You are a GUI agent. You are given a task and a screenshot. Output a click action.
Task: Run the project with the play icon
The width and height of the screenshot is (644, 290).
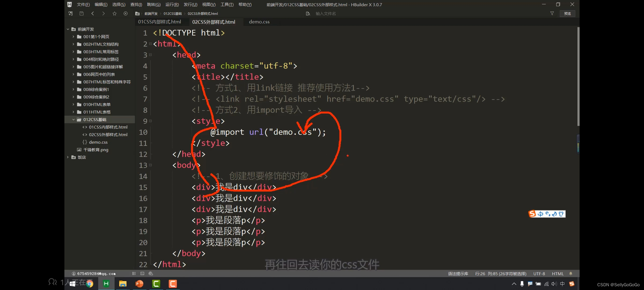tap(126, 13)
